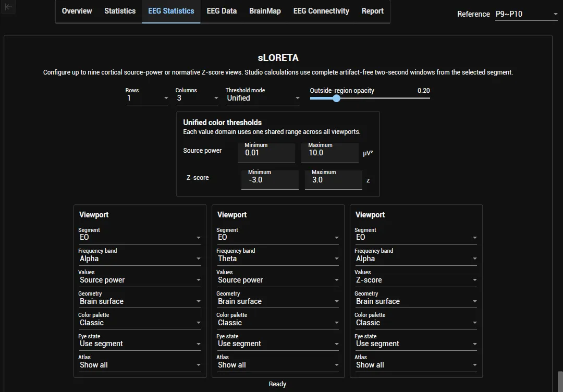Switch to EEG Connectivity tab
Screen dimensions: 563x392
321,11
